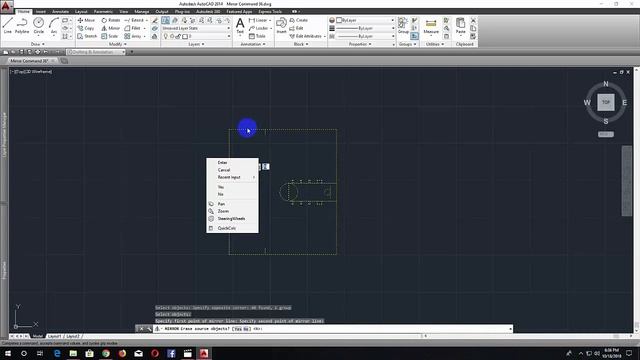Open Chrome from the taskbar

pos(106,353)
